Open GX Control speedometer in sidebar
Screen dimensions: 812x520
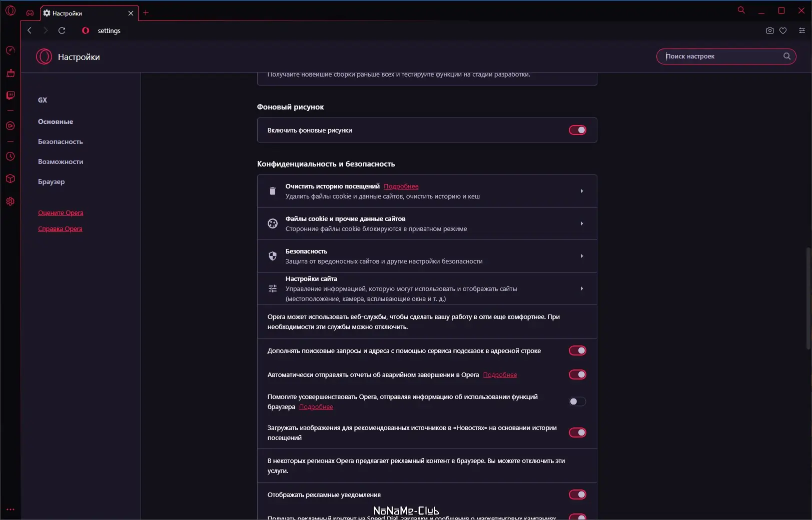click(x=11, y=50)
